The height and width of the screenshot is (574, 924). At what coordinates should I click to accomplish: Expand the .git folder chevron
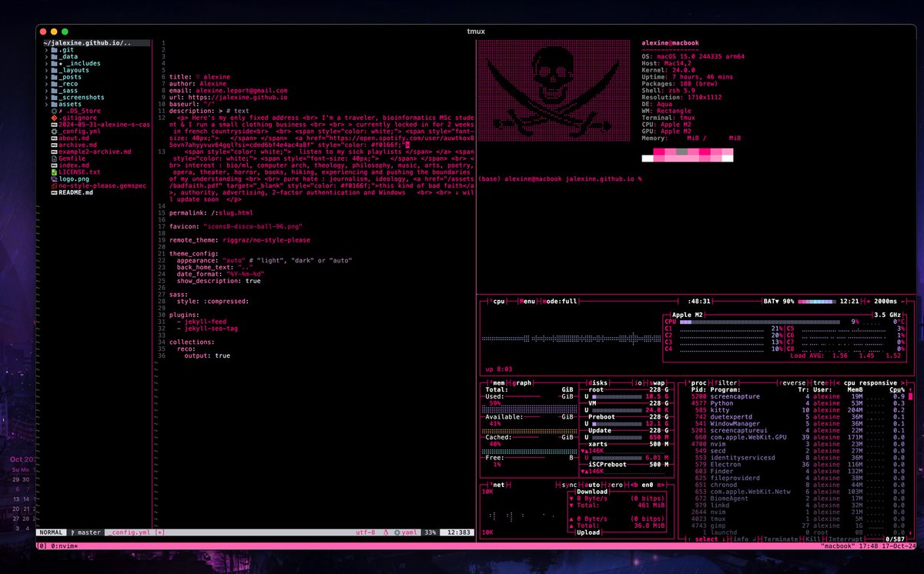tap(47, 49)
